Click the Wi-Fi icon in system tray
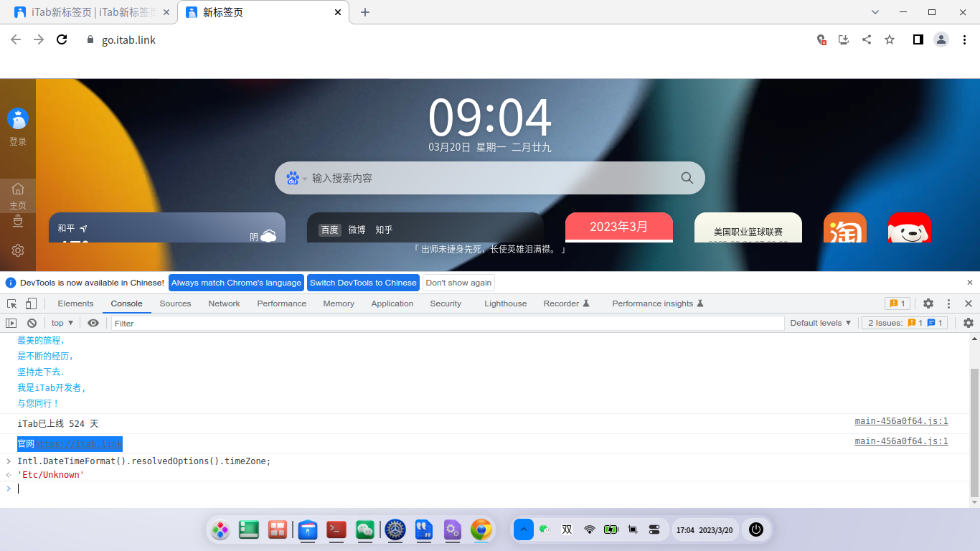The height and width of the screenshot is (551, 980). [x=590, y=529]
